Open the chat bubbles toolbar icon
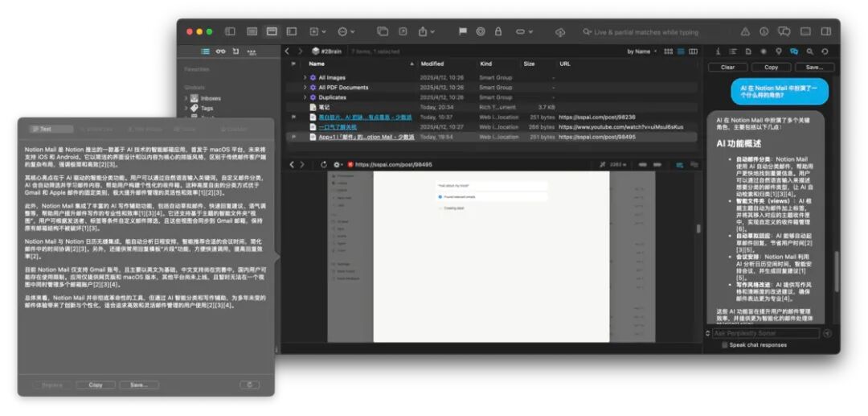 pos(784,31)
